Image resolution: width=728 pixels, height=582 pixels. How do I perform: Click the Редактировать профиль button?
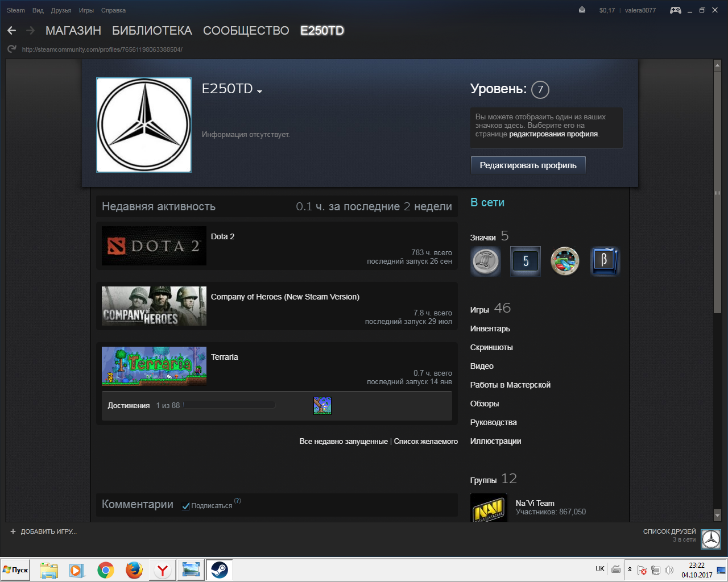[x=528, y=165]
